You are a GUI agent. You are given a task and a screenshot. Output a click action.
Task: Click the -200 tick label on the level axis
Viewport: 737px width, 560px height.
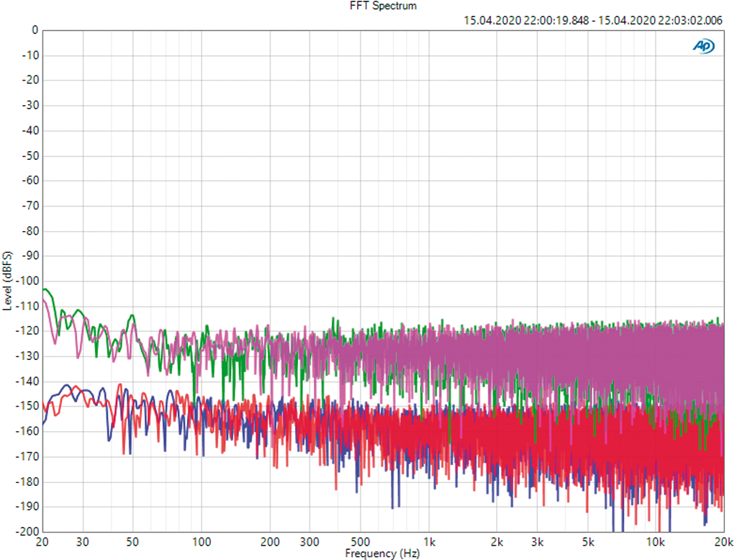pyautogui.click(x=28, y=531)
